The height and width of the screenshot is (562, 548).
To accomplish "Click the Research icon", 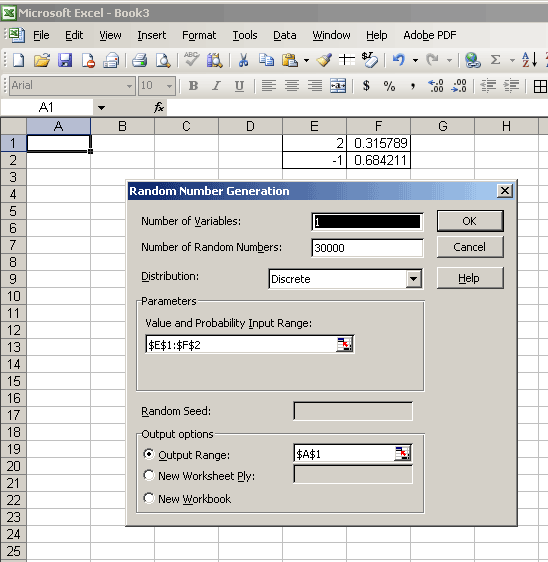I will point(215,60).
